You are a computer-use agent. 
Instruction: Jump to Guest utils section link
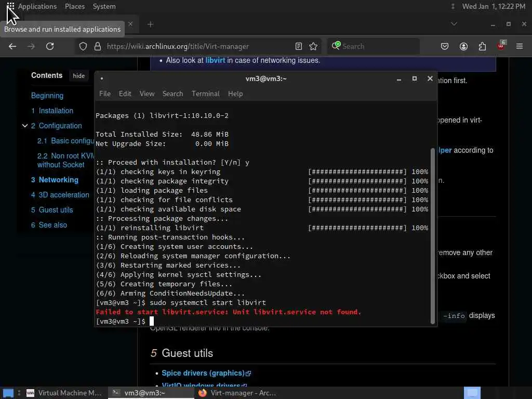tap(52, 210)
